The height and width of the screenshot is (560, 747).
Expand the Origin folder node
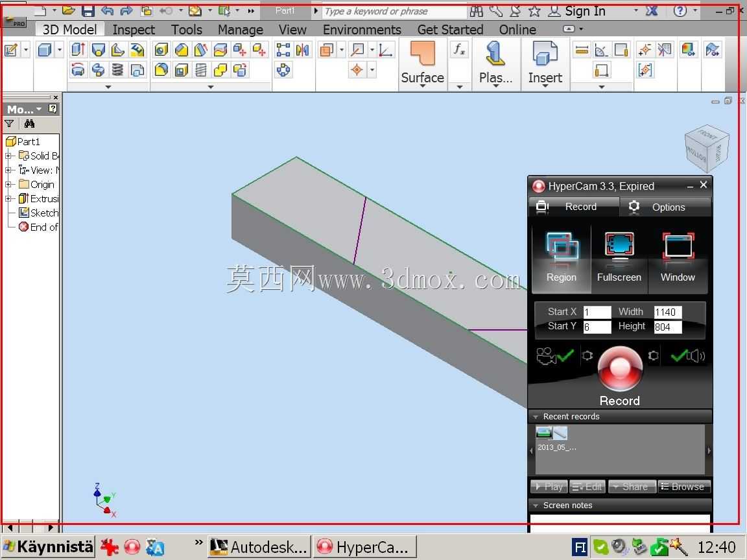click(8, 184)
